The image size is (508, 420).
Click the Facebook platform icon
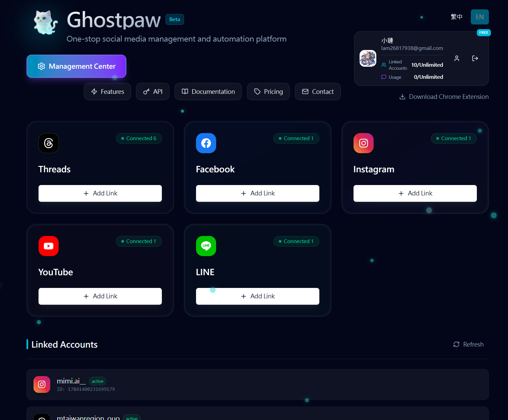pyautogui.click(x=206, y=143)
